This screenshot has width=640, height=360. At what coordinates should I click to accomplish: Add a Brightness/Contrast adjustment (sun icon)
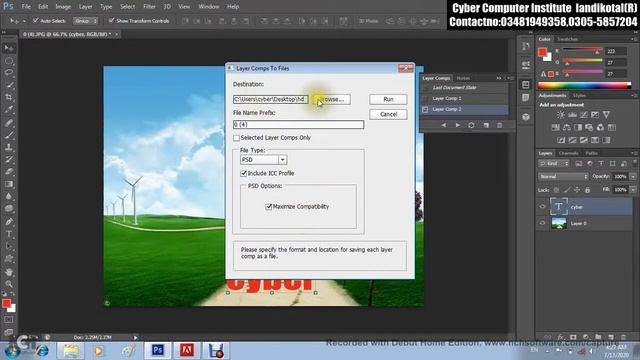(x=561, y=115)
